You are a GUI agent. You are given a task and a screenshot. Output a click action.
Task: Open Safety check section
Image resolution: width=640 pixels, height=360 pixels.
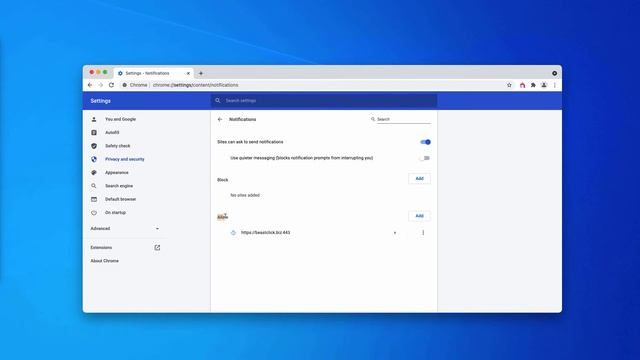(x=118, y=146)
